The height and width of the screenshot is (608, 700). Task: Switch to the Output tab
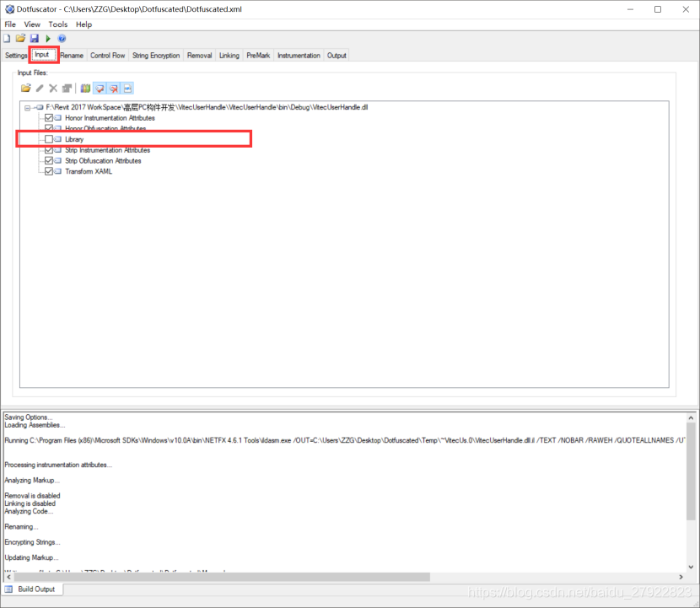click(x=337, y=56)
